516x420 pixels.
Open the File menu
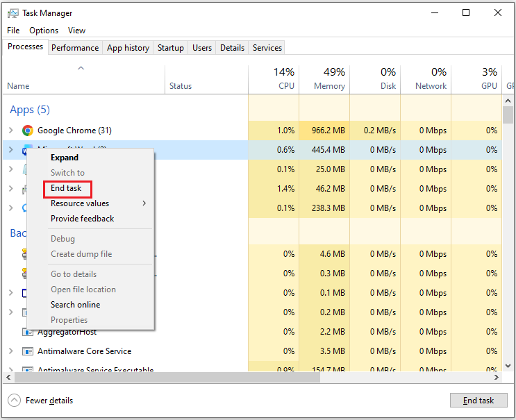point(13,31)
